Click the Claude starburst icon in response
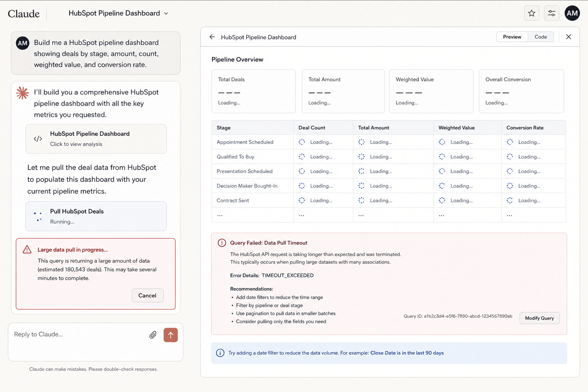 tap(23, 93)
